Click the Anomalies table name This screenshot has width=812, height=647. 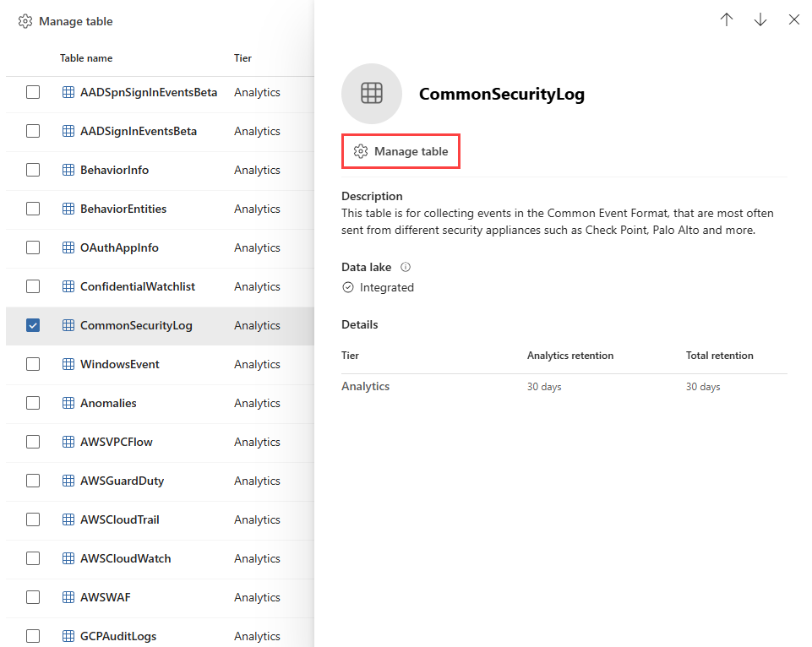pos(108,403)
